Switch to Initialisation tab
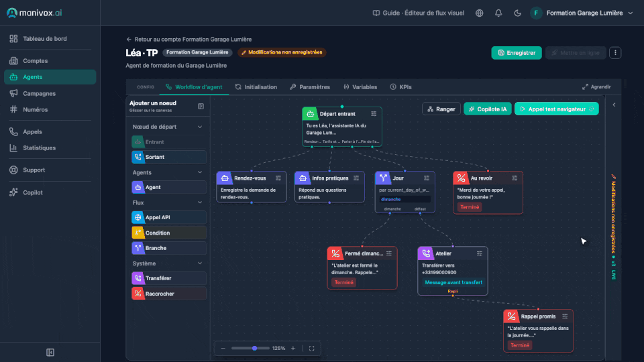Screen dimensions: 644x362 tap(256, 87)
